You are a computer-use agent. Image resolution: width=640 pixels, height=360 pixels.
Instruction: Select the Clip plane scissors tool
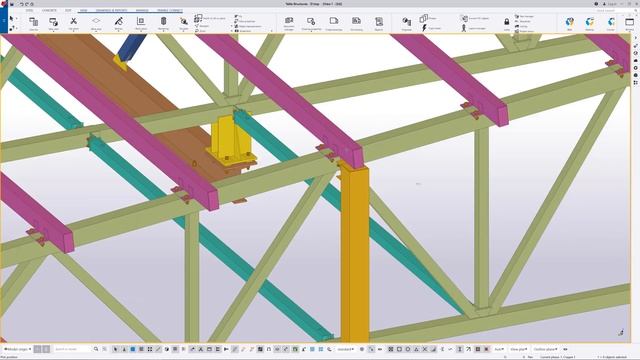point(73,23)
